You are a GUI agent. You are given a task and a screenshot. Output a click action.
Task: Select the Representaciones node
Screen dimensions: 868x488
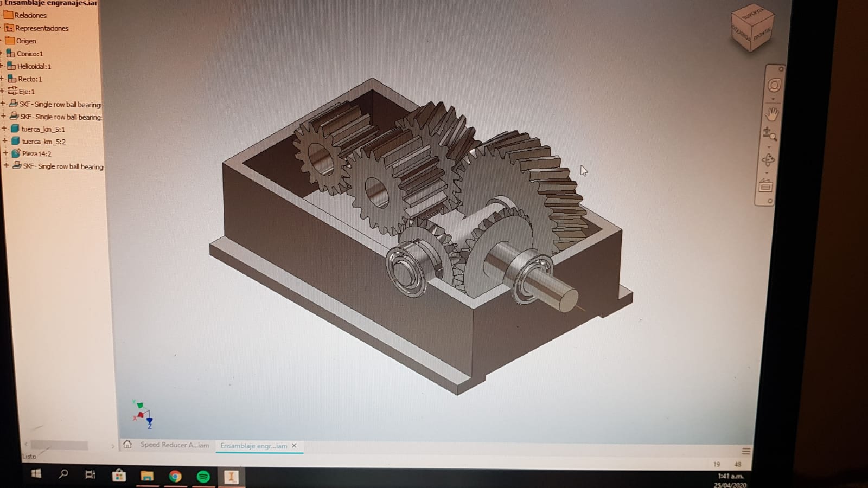42,28
